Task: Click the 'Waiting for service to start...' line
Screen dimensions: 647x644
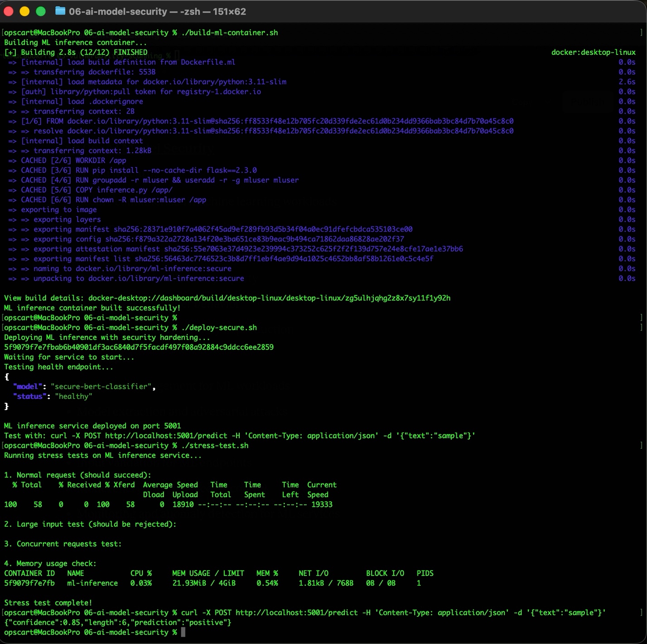Action: 69,357
